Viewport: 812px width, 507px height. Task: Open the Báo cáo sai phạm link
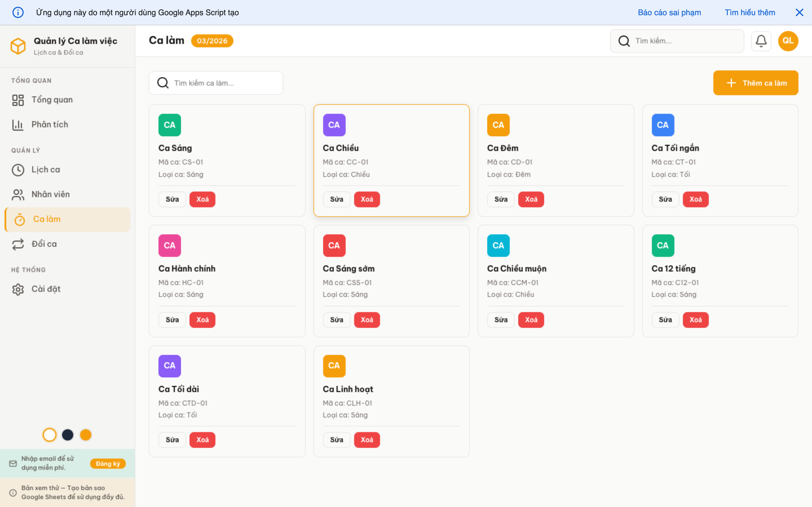[x=669, y=12]
